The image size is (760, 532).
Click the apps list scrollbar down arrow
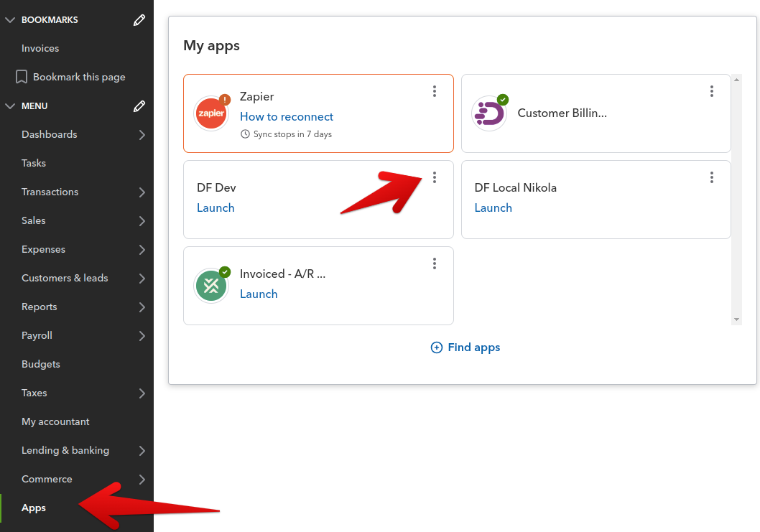tap(736, 319)
